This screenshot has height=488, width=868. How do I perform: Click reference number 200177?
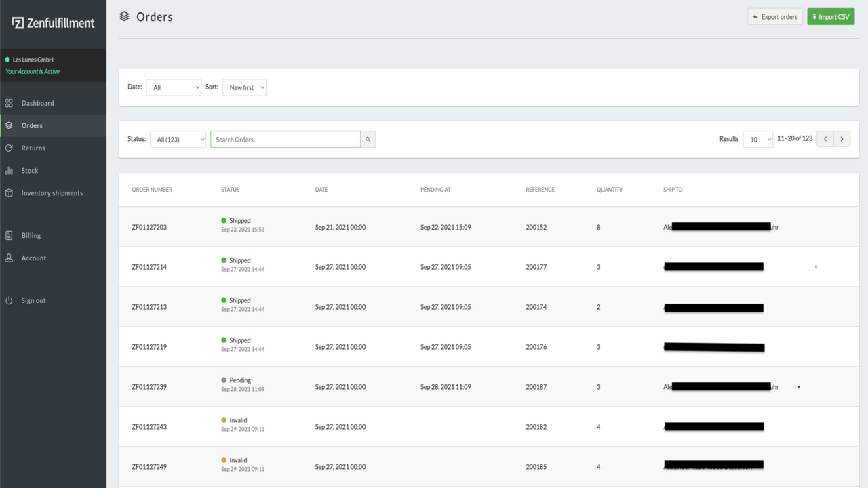[536, 267]
